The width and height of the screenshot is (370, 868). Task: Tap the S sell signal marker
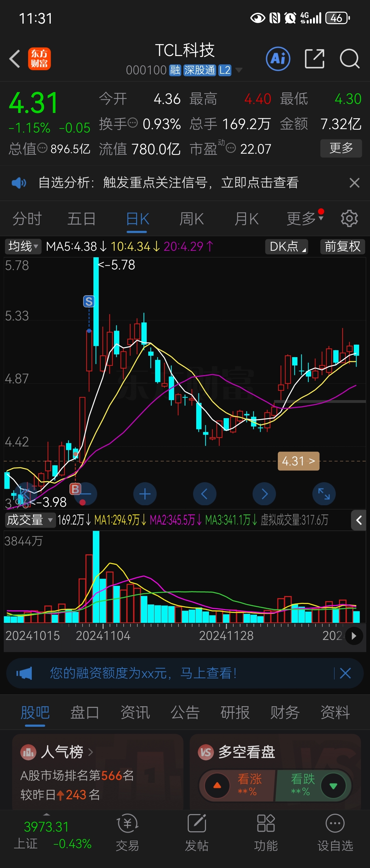(89, 301)
